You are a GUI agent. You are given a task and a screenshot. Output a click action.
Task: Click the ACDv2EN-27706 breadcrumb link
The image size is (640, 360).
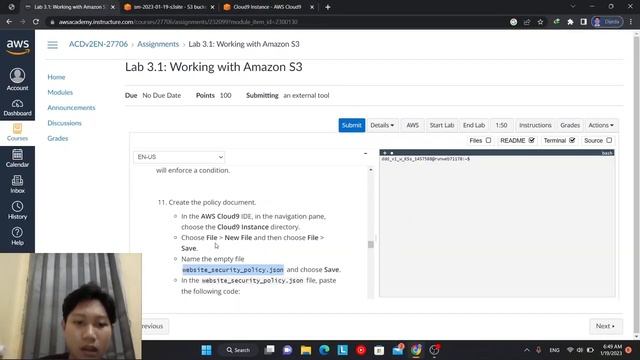click(98, 44)
